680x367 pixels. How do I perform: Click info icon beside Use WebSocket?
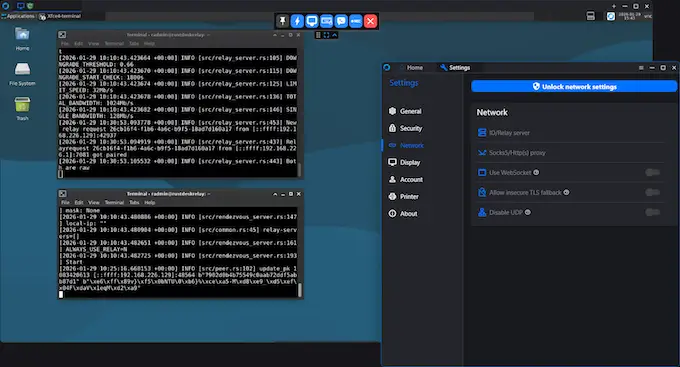pos(536,172)
